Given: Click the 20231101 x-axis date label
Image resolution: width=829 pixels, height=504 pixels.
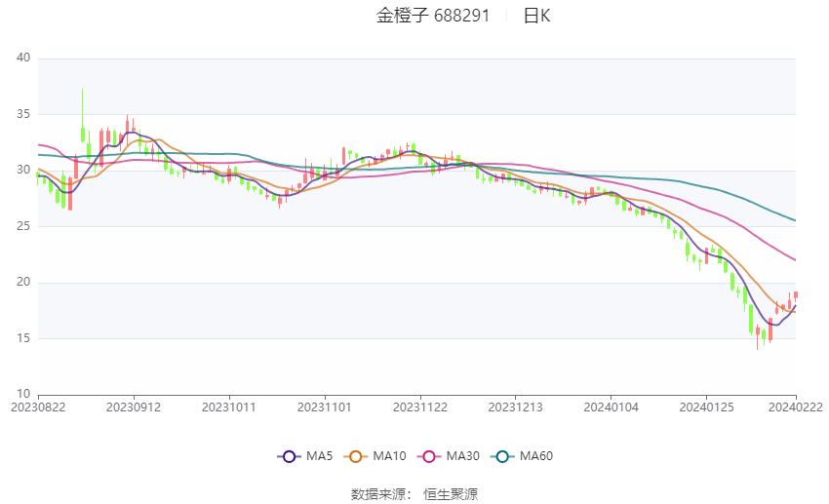Looking at the screenshot, I should (325, 407).
